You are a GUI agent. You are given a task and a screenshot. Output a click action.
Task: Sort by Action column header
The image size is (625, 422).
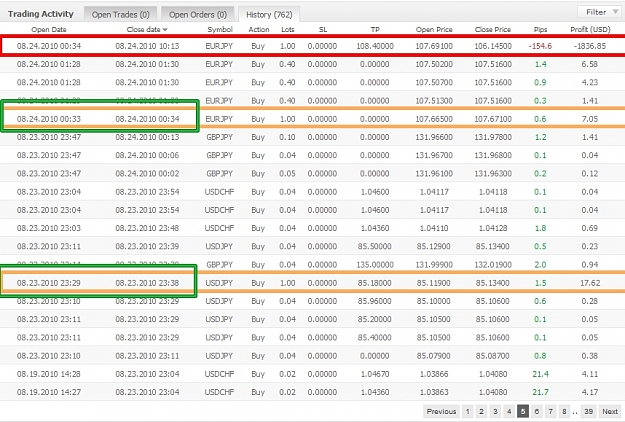259,29
